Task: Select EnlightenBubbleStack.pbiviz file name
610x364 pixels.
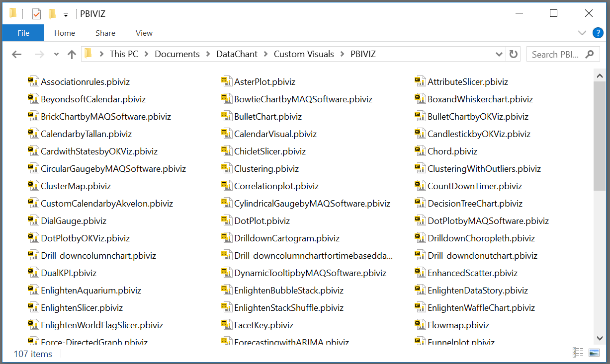Action: point(289,291)
